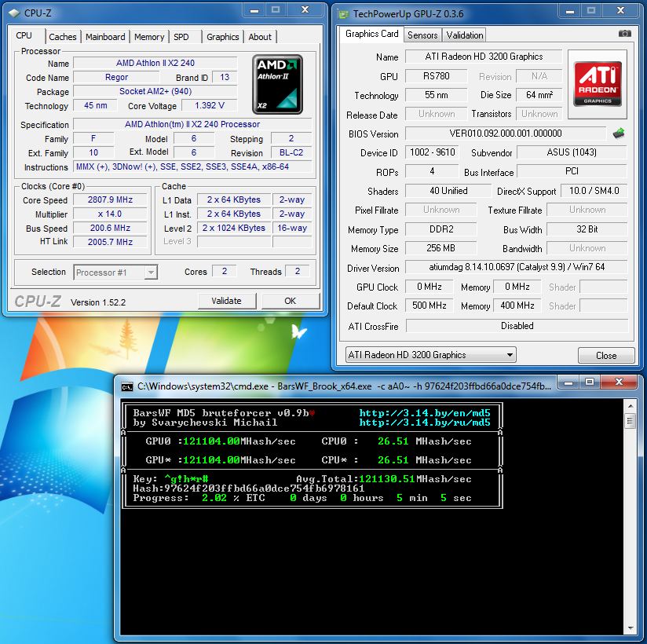This screenshot has width=647, height=644.
Task: Click the cmd.exe window title icon
Action: click(x=127, y=387)
